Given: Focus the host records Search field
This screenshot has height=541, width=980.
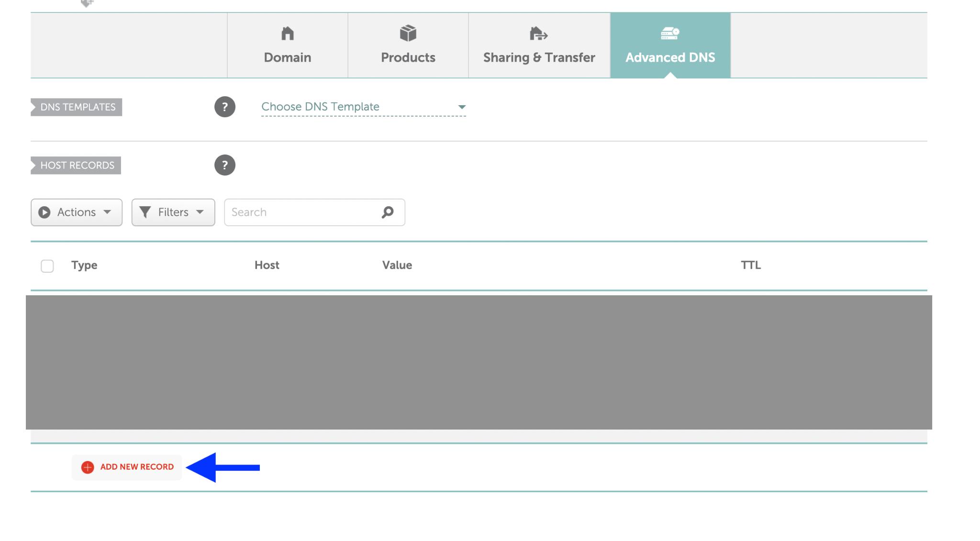Looking at the screenshot, I should coord(301,212).
